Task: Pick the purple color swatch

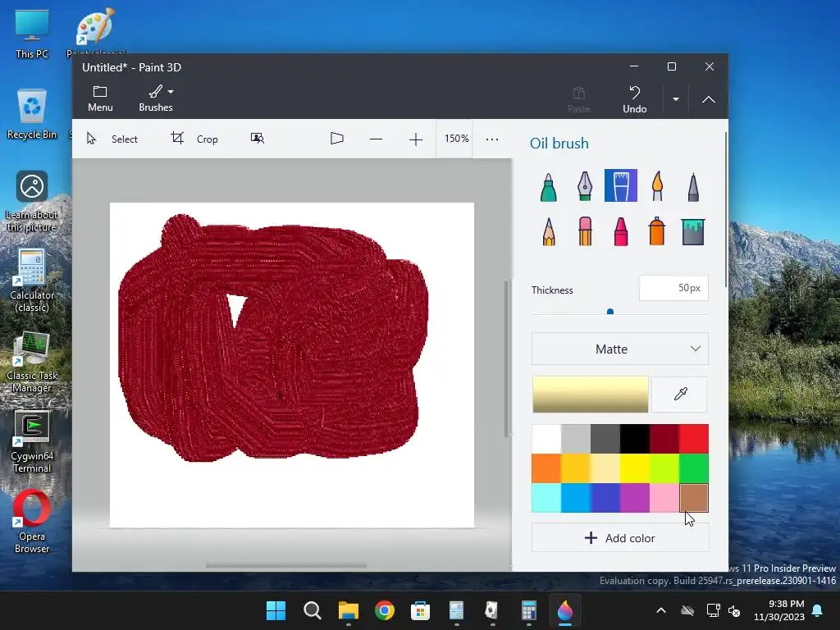Action: click(635, 498)
